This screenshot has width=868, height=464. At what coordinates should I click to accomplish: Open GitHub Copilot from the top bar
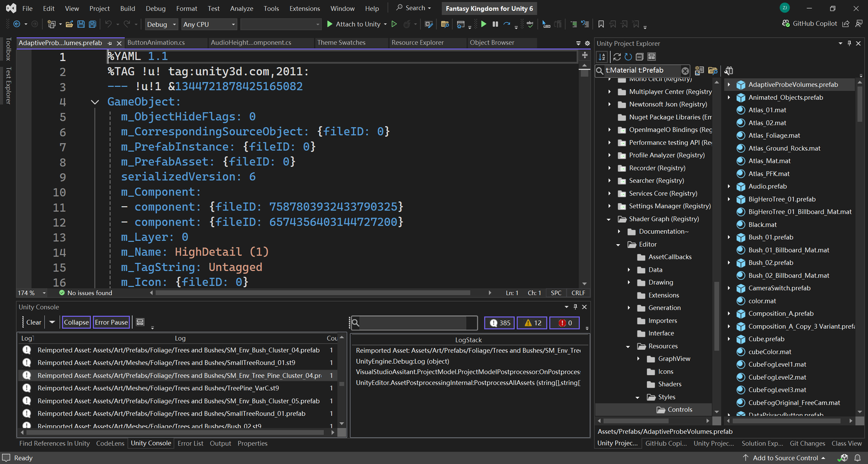[x=809, y=24]
